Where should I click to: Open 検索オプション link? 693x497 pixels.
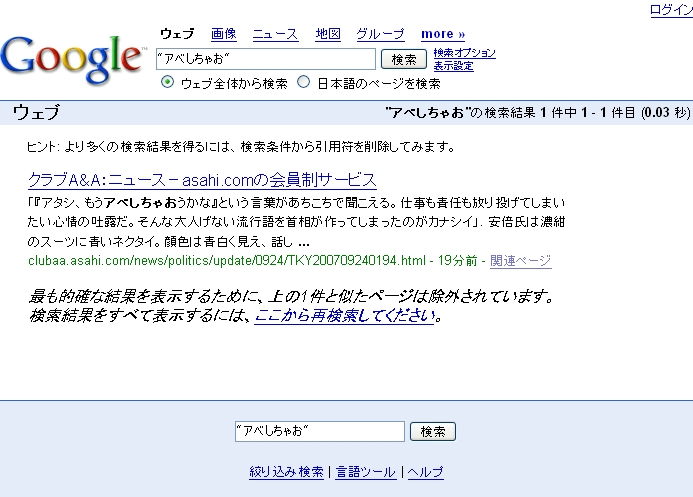tap(465, 53)
